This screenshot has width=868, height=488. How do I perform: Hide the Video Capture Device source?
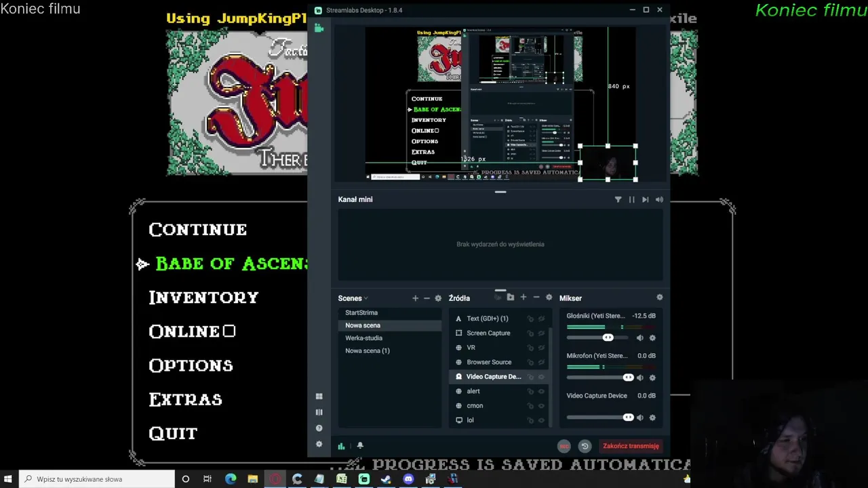[541, 377]
